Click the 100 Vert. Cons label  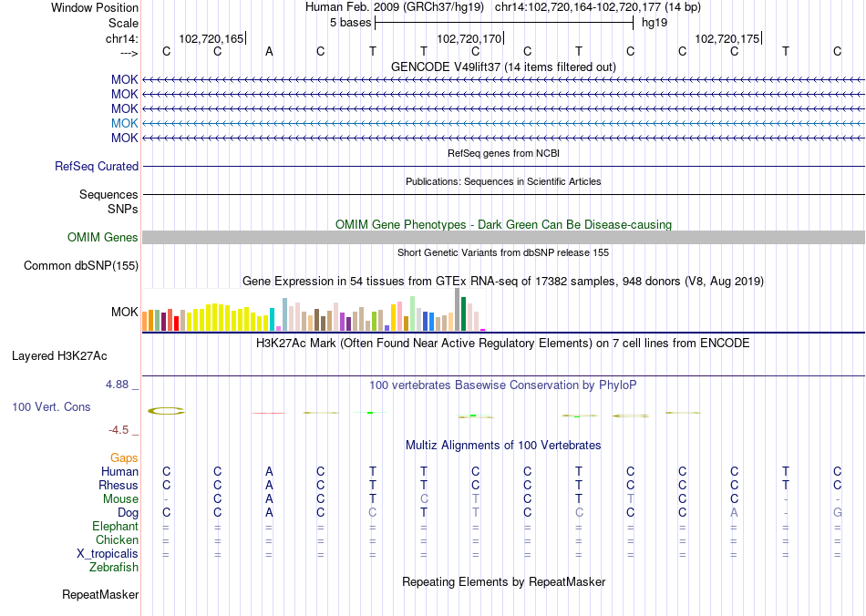(x=51, y=406)
